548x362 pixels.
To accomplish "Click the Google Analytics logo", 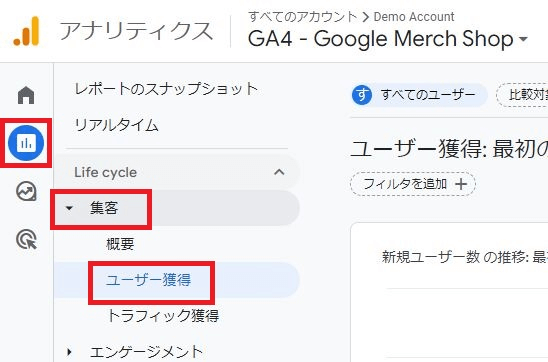I will (x=27, y=31).
